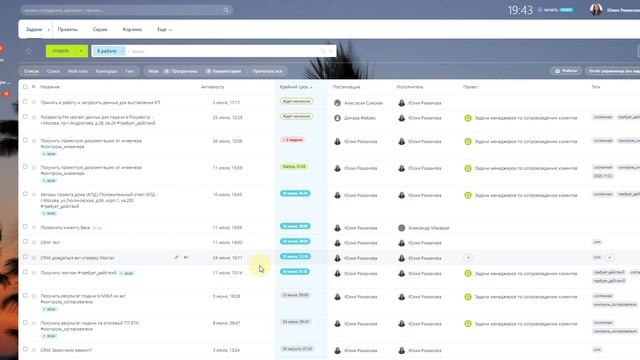
Task: Open the CRM: Закончили ремонт task
Action: [66, 350]
